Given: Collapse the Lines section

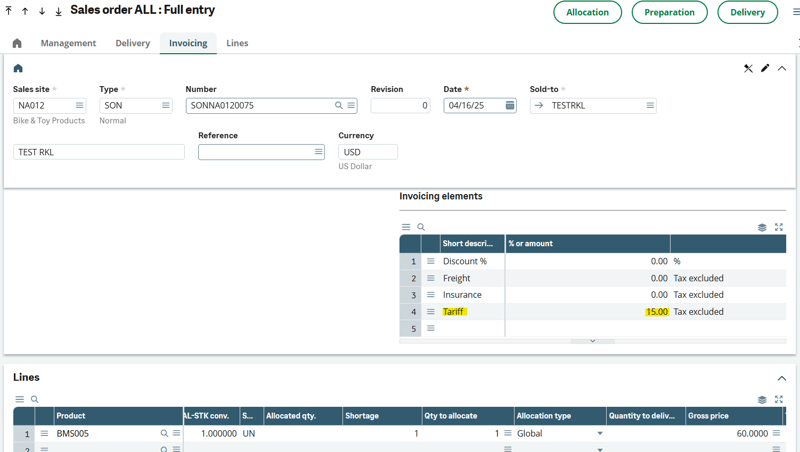Looking at the screenshot, I should [782, 378].
